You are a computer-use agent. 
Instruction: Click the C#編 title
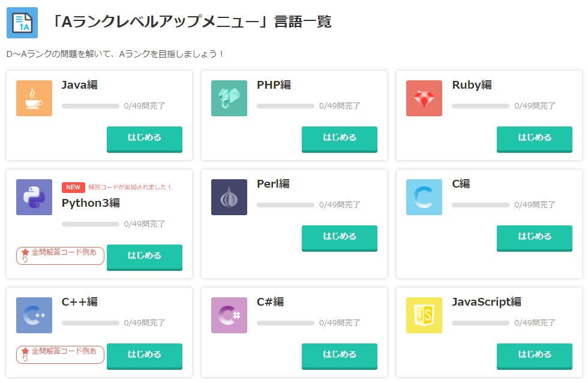[270, 302]
